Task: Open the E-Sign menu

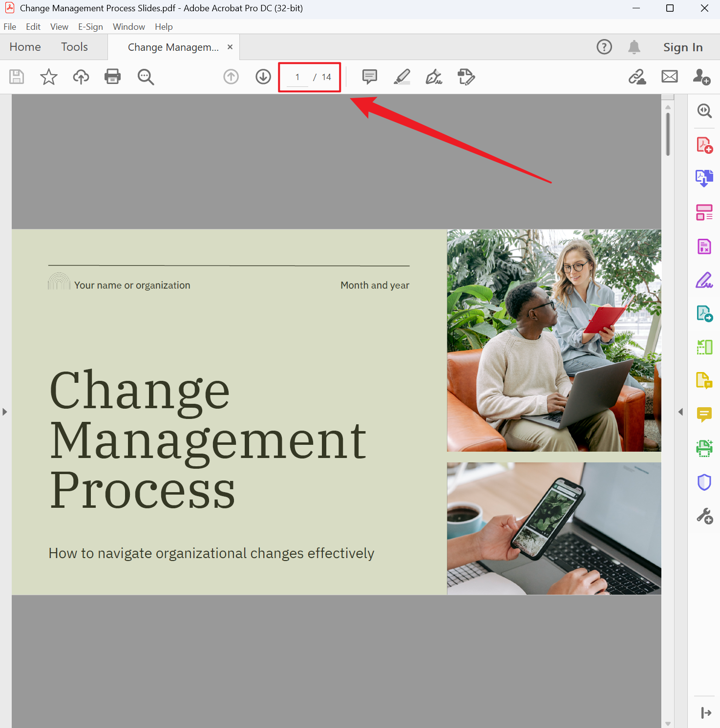Action: click(x=90, y=27)
